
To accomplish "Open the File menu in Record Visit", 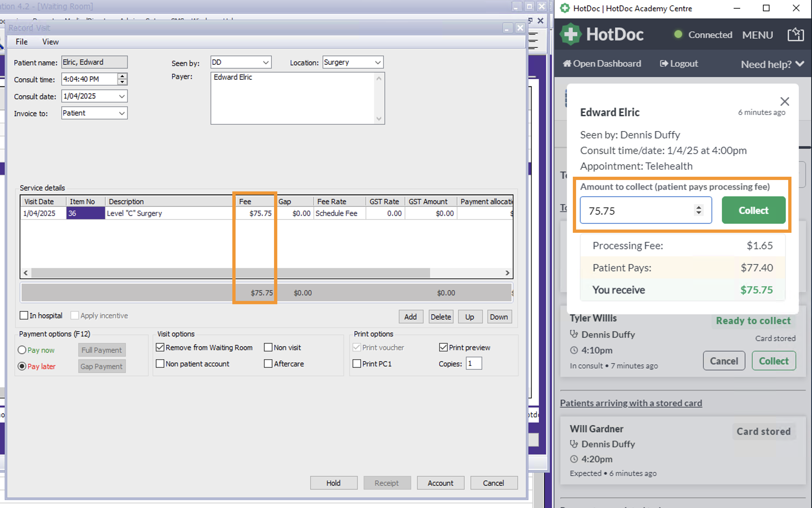I will [x=22, y=42].
